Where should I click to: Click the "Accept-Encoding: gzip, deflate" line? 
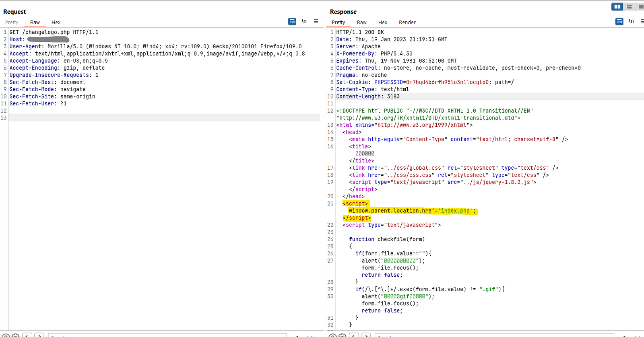point(57,68)
